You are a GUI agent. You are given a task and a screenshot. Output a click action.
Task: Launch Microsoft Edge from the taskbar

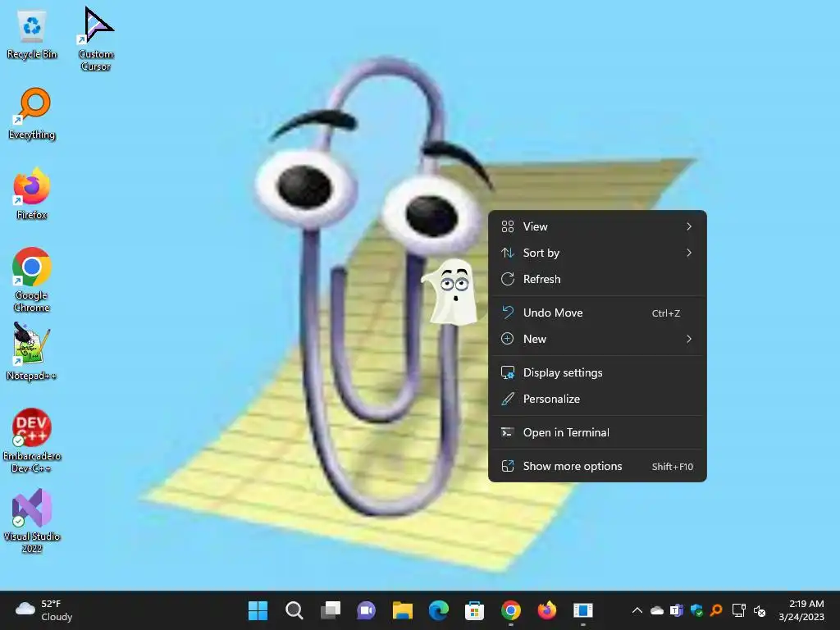(x=439, y=610)
